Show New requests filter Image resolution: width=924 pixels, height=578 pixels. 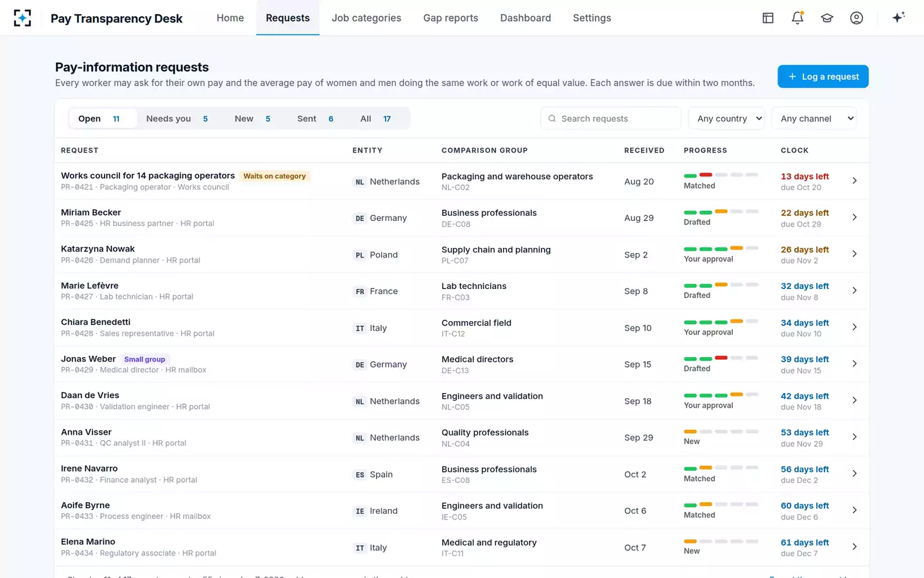[x=253, y=119]
